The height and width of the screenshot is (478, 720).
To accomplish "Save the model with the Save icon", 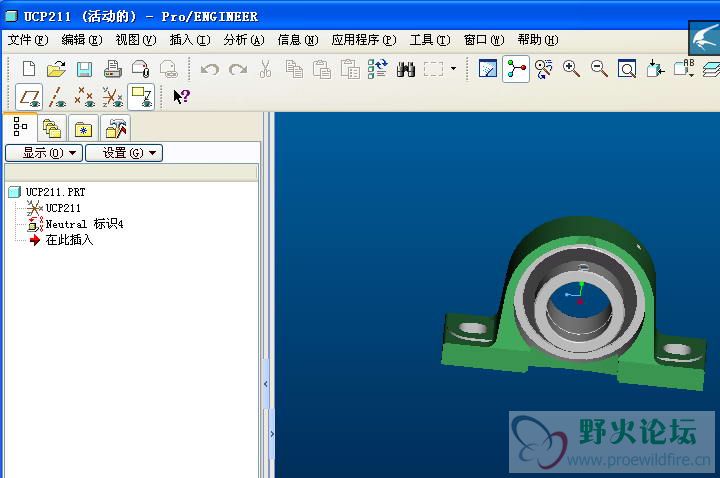I will (84, 69).
